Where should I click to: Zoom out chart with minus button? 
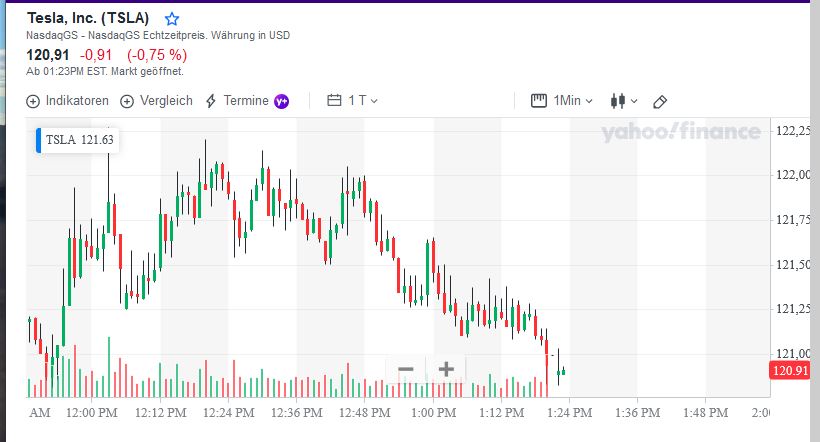tap(406, 369)
